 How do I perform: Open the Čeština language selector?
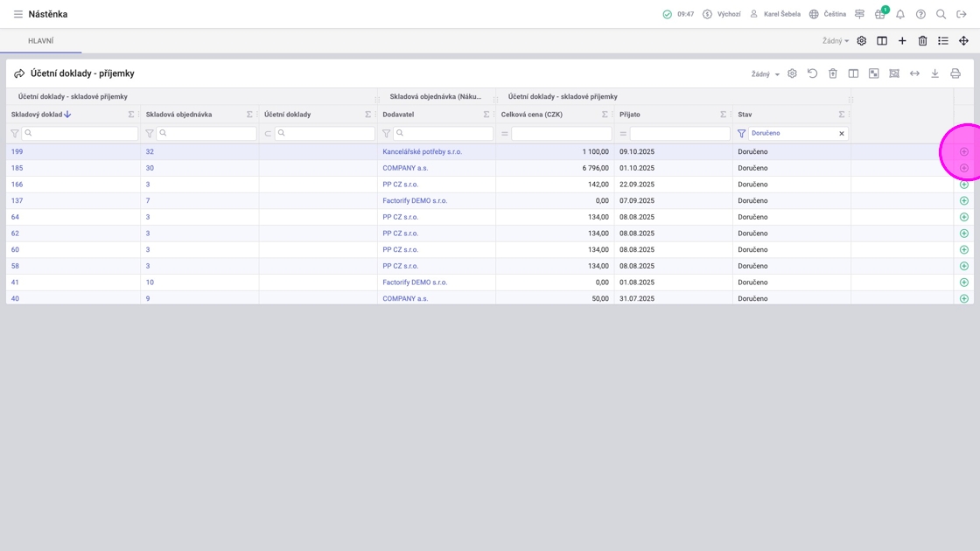(828, 14)
